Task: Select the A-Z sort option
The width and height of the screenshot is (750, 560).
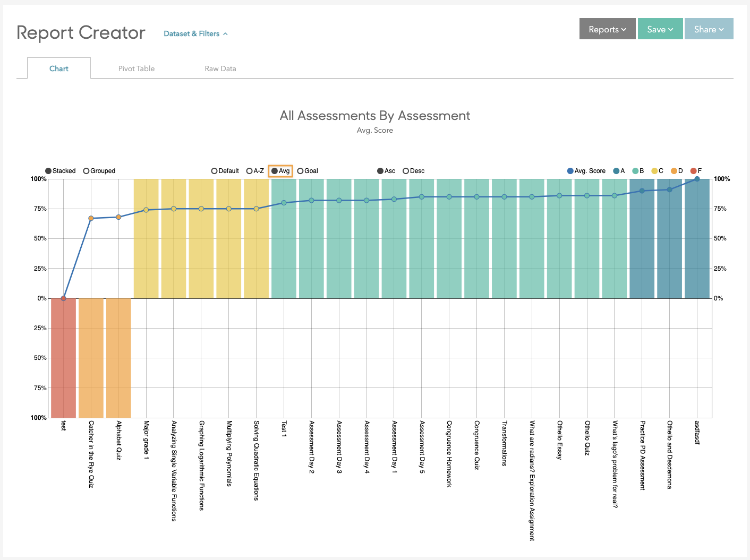Action: (x=250, y=171)
